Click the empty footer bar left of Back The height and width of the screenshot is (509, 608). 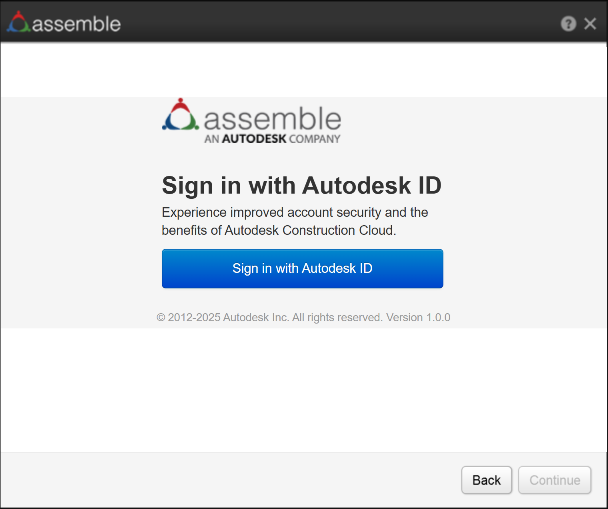[x=230, y=480]
